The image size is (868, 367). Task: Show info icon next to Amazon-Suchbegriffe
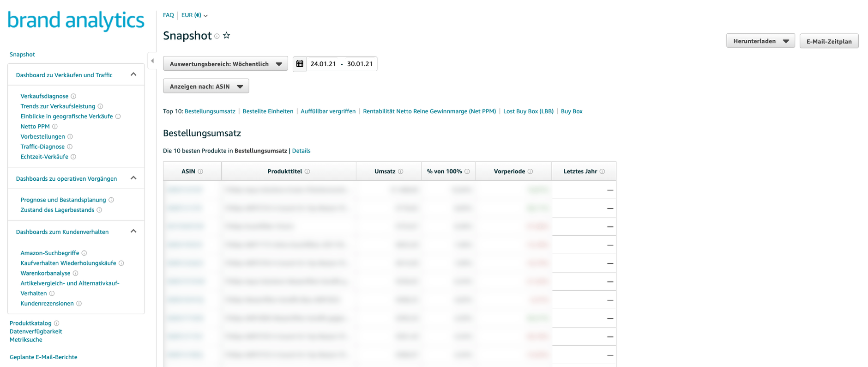pos(84,253)
